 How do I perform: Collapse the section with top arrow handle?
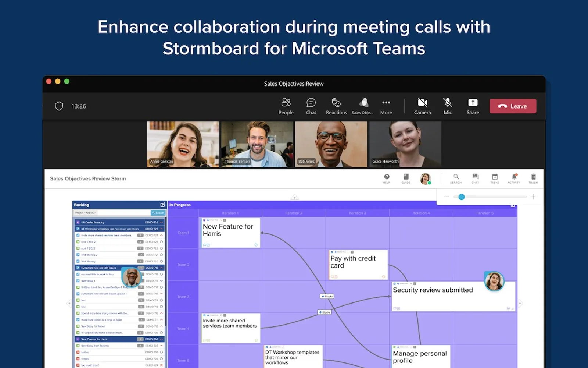pyautogui.click(x=294, y=198)
